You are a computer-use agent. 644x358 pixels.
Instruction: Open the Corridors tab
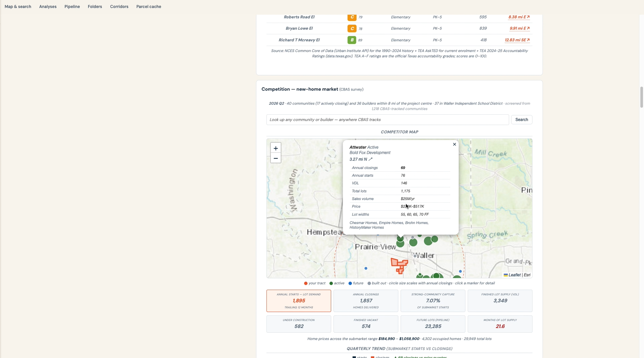coord(119,6)
